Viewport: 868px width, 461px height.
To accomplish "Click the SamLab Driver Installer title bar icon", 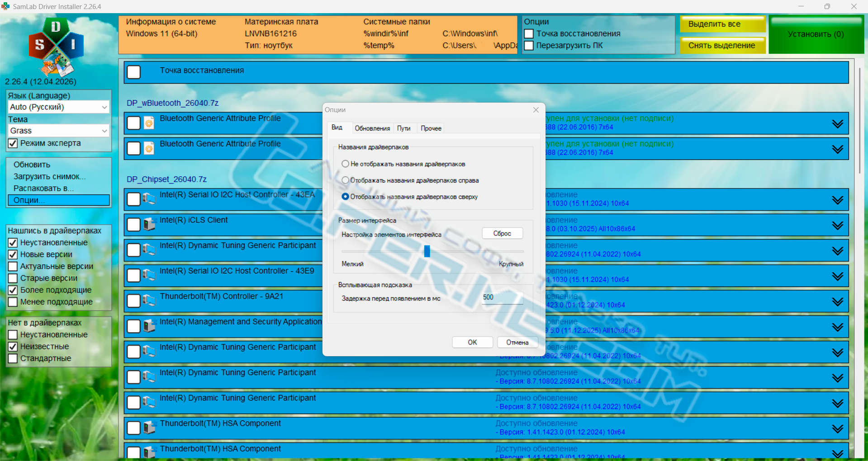I will (x=5, y=6).
